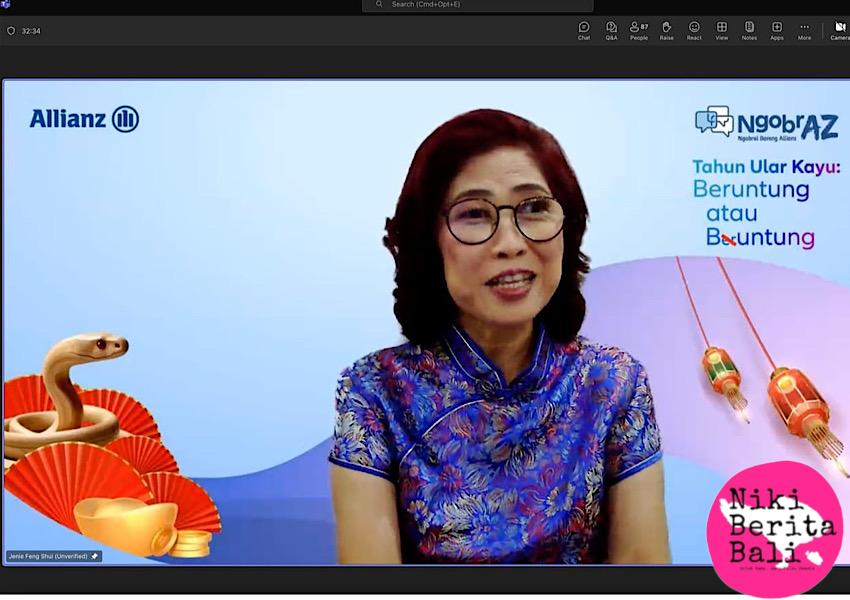Open the Apps panel

point(777,30)
